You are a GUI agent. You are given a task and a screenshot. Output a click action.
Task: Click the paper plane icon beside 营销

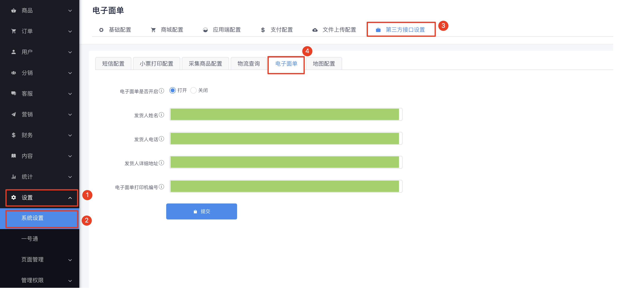13,114
